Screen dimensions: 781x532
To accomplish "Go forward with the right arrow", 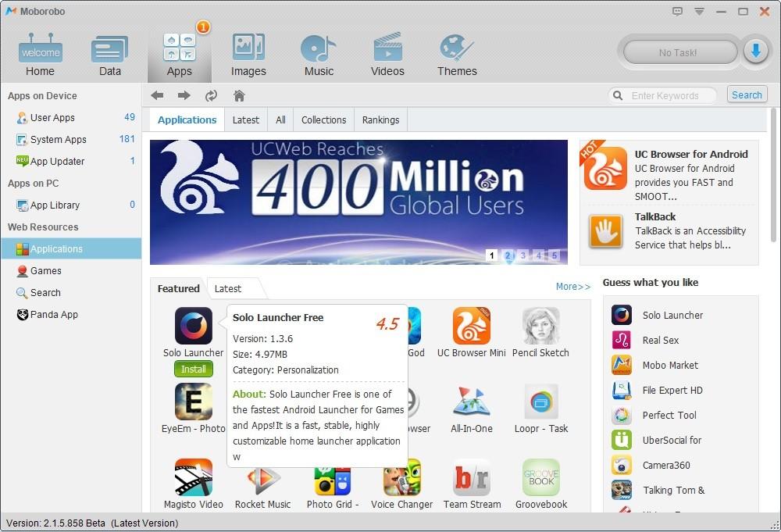I will click(184, 95).
